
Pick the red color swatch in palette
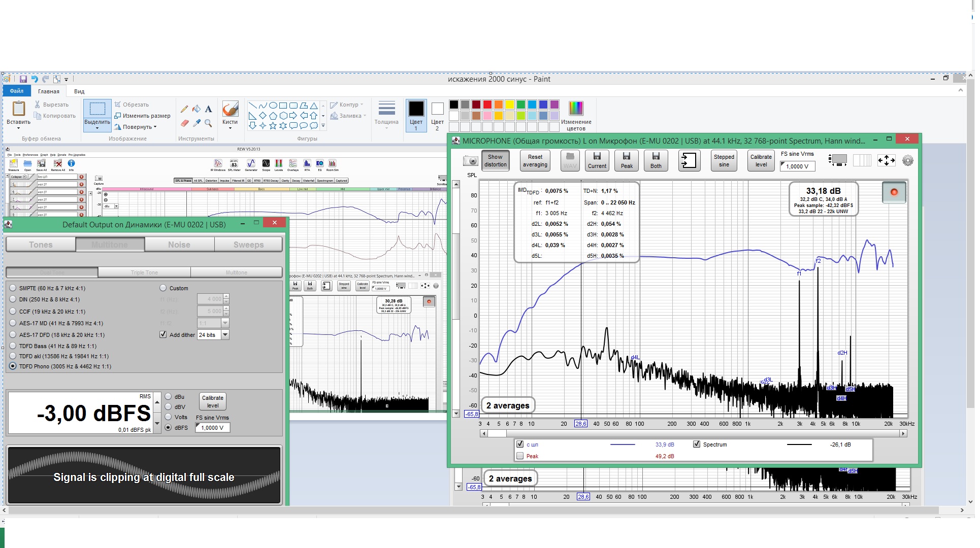pos(487,105)
